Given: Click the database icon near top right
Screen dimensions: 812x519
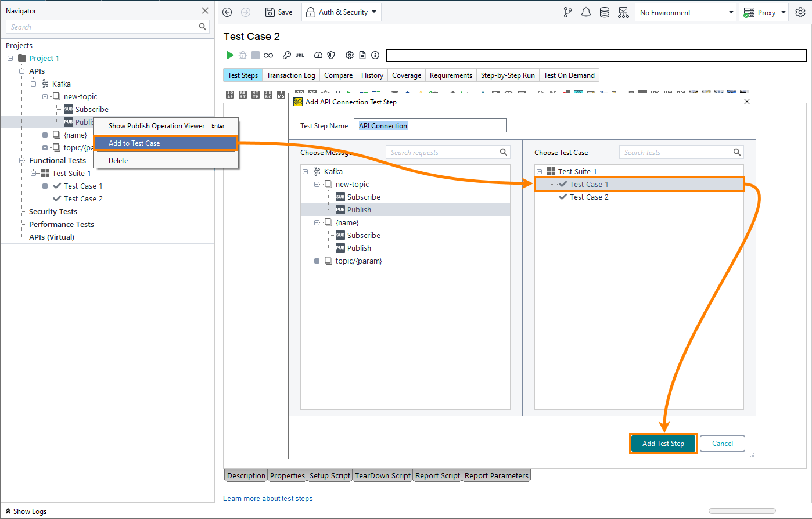Looking at the screenshot, I should tap(605, 12).
